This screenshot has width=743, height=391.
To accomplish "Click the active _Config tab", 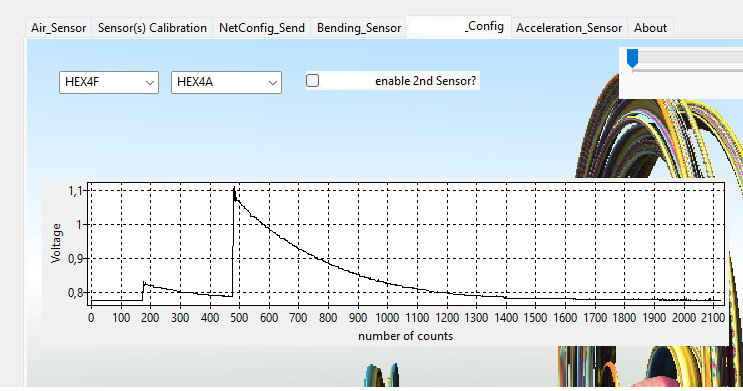I will 458,27.
